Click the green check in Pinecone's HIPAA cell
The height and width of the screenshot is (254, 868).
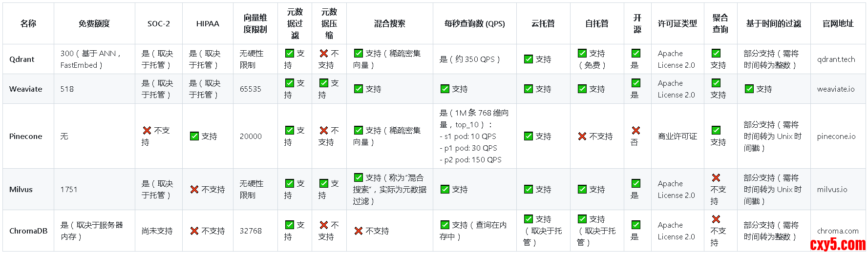194,137
